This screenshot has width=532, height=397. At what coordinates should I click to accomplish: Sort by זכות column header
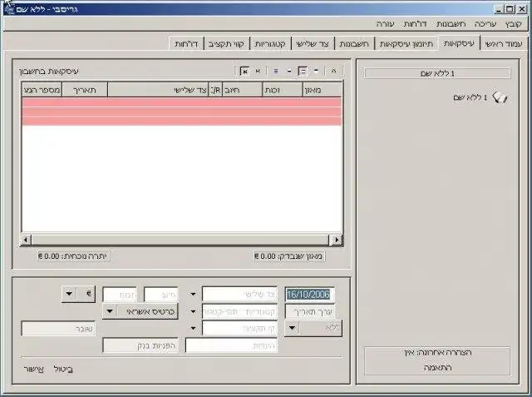pos(283,90)
